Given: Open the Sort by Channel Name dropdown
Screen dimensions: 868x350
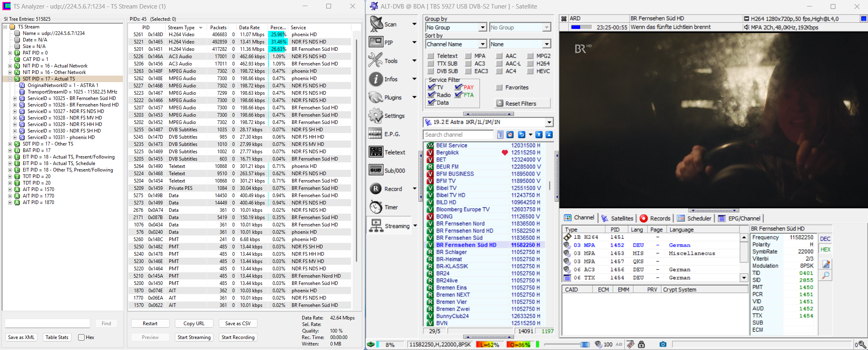Looking at the screenshot, I should 455,44.
